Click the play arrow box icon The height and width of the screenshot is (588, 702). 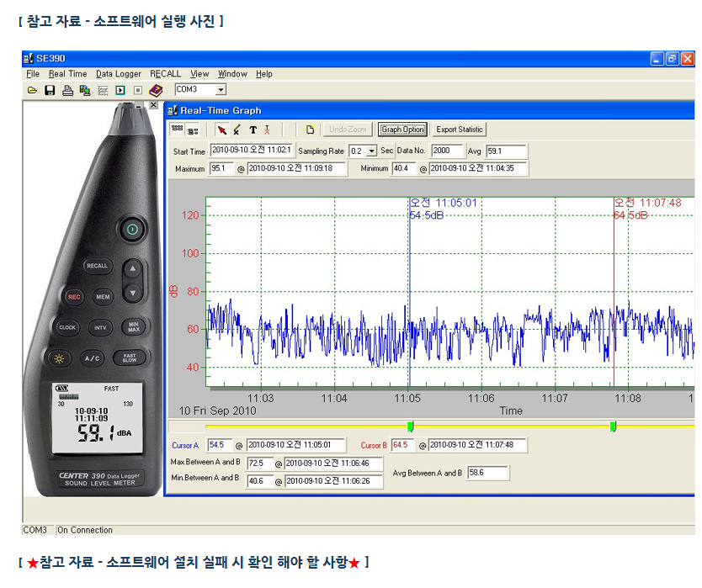(120, 90)
